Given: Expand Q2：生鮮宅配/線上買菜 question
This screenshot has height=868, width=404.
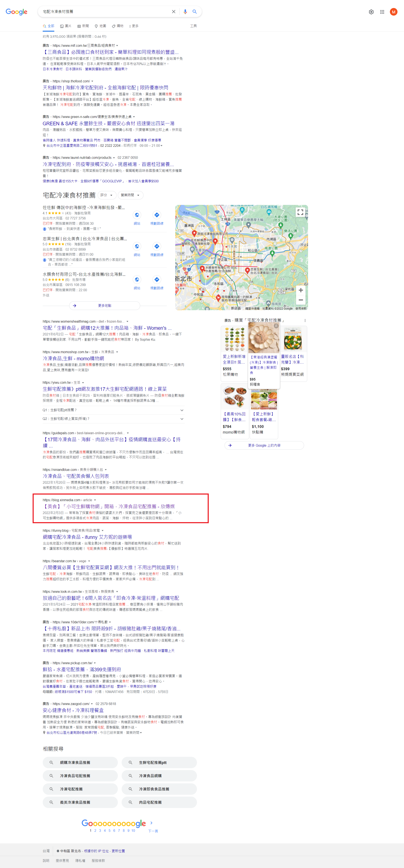Looking at the screenshot, I should click(x=113, y=419).
